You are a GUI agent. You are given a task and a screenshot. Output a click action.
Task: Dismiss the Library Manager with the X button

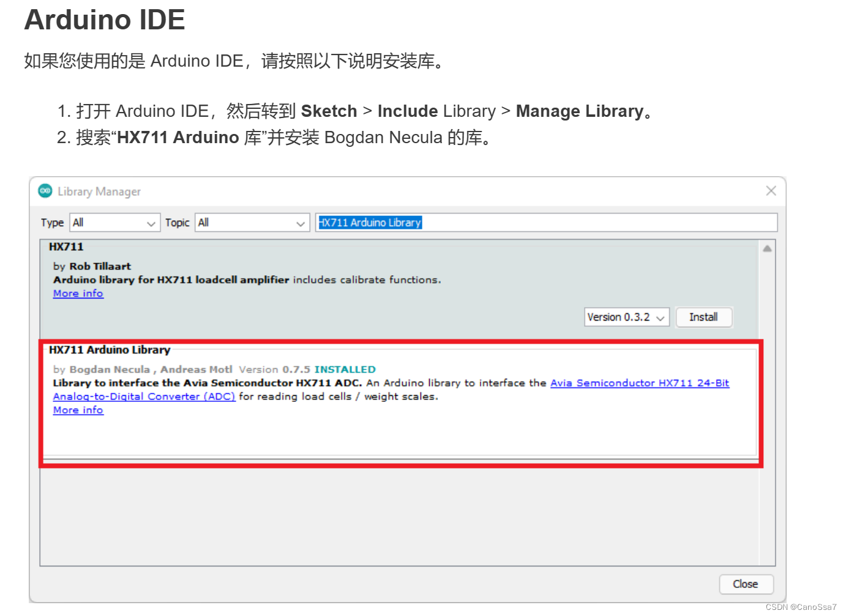(x=771, y=190)
